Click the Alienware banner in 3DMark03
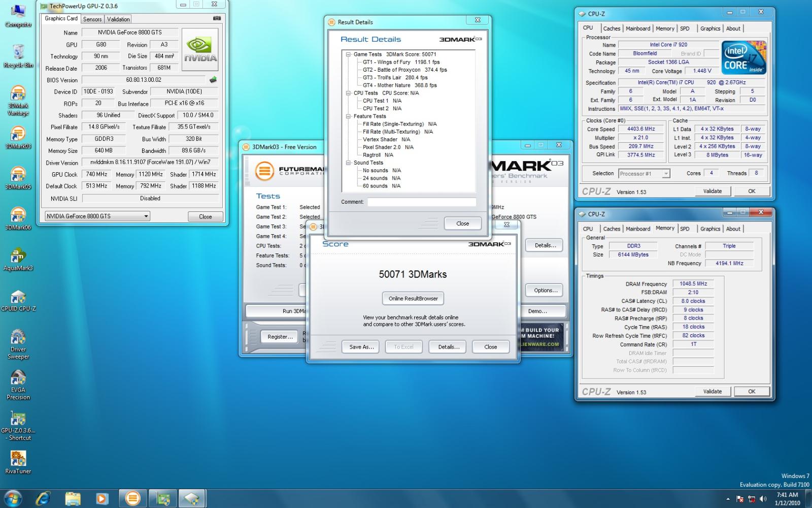The image size is (812, 508). pos(542,337)
